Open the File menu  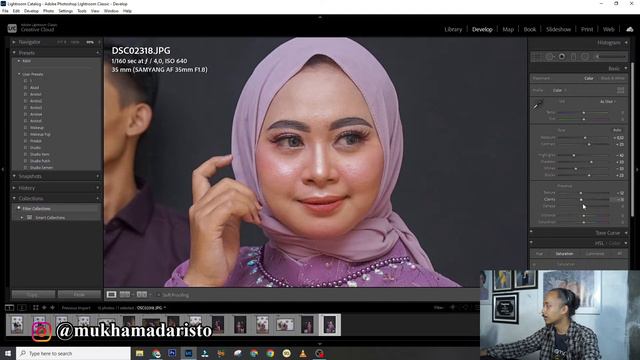coord(5,11)
